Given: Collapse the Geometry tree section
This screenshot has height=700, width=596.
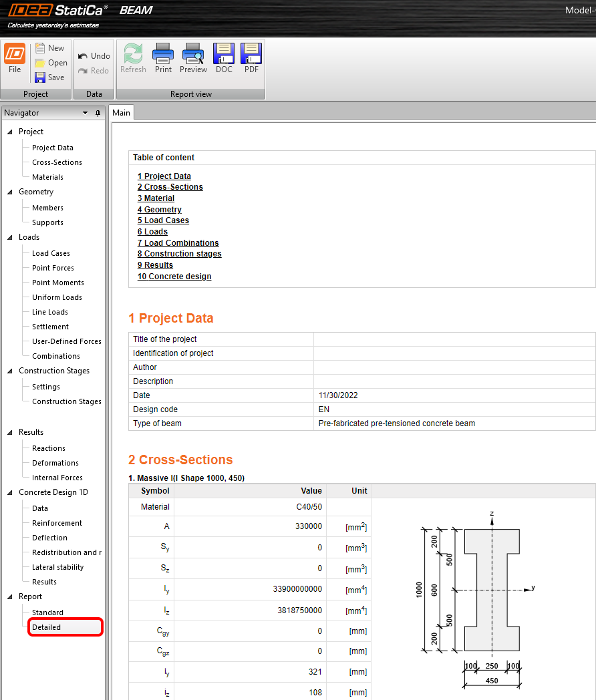Looking at the screenshot, I should point(10,192).
